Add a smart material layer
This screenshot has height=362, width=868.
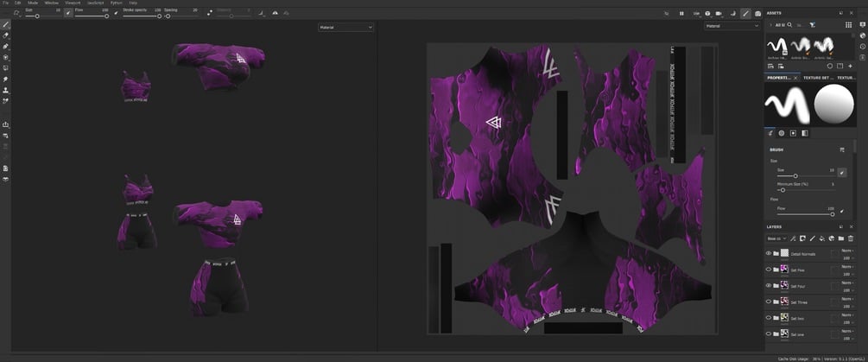click(x=831, y=238)
